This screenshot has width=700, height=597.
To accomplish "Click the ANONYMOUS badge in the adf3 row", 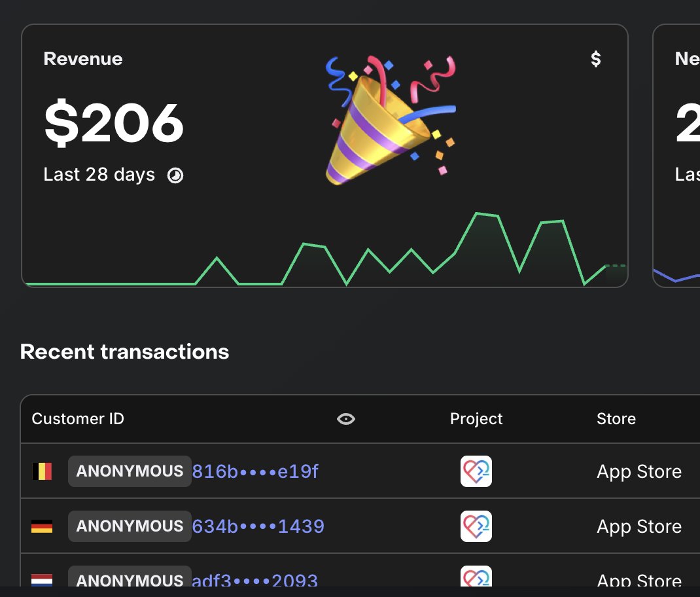I will click(130, 576).
